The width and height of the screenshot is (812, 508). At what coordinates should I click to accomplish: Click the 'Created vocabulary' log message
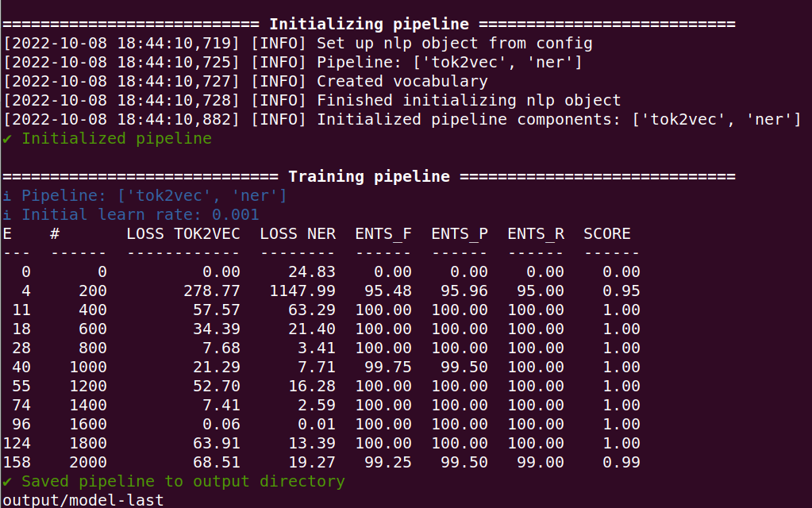[402, 82]
